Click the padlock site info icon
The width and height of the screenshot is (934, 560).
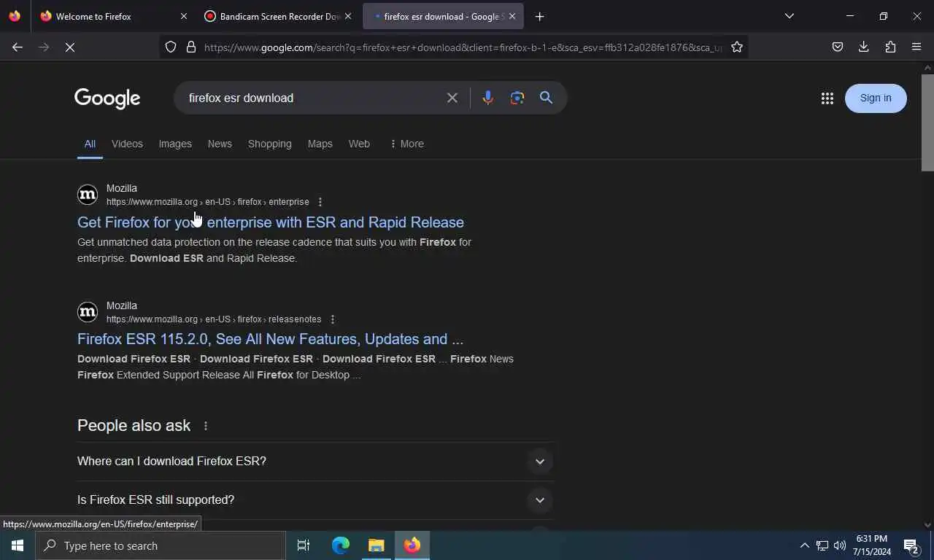tap(191, 47)
